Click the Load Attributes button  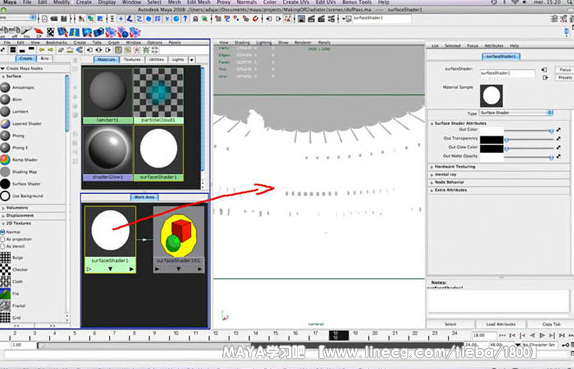(x=500, y=324)
